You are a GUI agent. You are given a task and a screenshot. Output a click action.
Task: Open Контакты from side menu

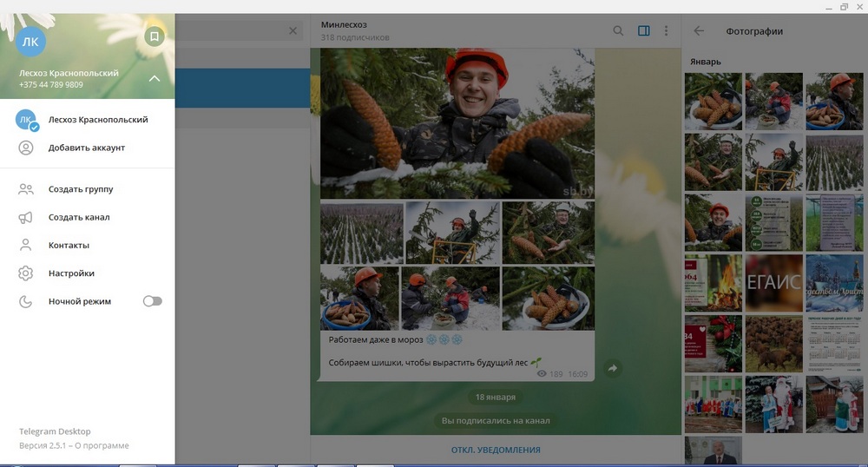69,245
